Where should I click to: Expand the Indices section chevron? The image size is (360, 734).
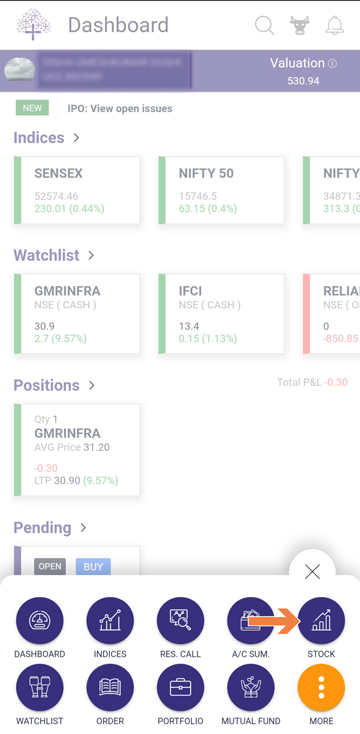pyautogui.click(x=76, y=138)
